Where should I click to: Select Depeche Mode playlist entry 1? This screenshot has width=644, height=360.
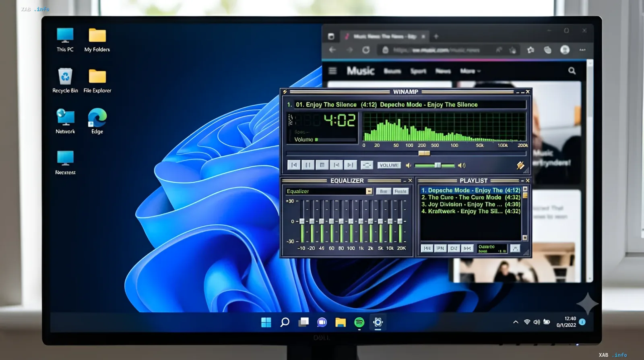(x=471, y=190)
